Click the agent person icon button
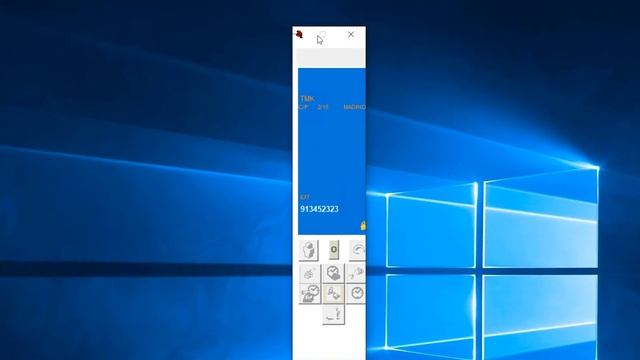 click(309, 250)
